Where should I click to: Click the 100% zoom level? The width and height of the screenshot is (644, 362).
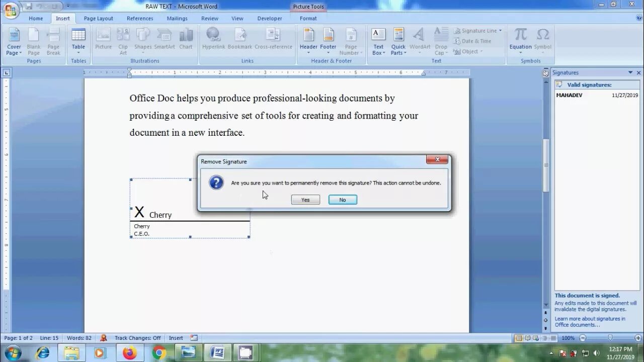coord(568,338)
